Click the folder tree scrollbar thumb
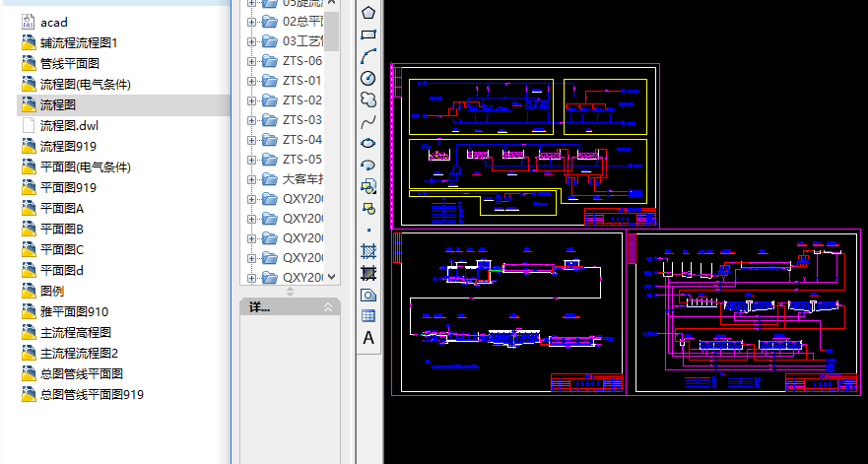The image size is (868, 464). click(x=332, y=31)
